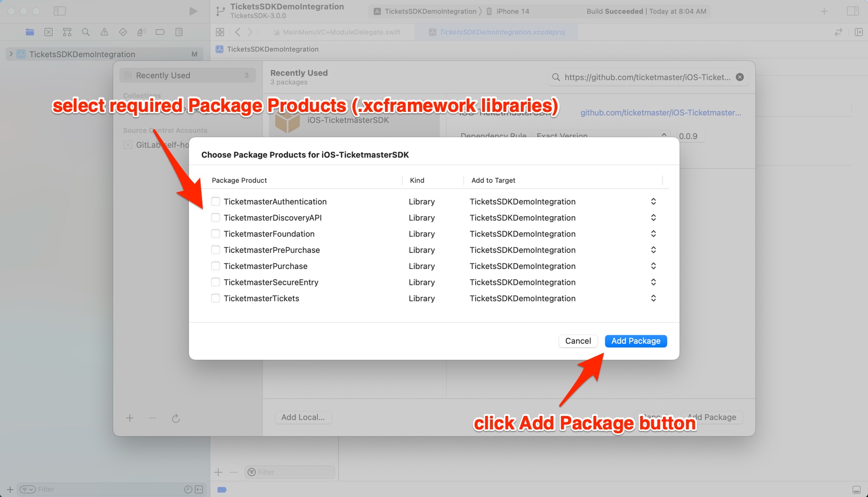This screenshot has width=868, height=497.
Task: Open target selector for TicketmasterPrePurchase row
Action: (x=653, y=250)
